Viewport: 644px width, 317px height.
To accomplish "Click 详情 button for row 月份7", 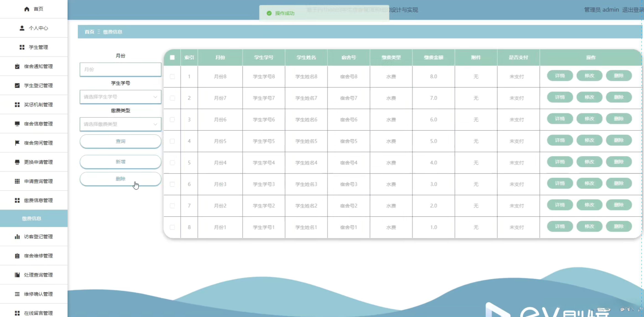I will (560, 97).
